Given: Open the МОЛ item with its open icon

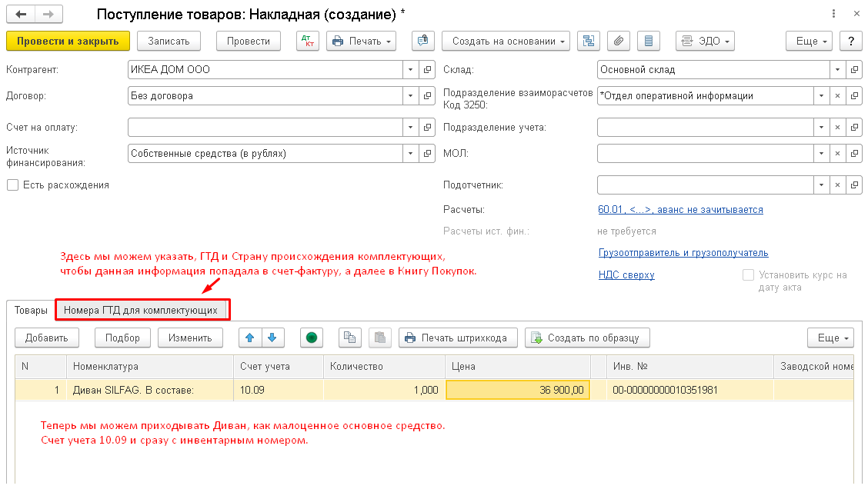Looking at the screenshot, I should click(x=854, y=153).
